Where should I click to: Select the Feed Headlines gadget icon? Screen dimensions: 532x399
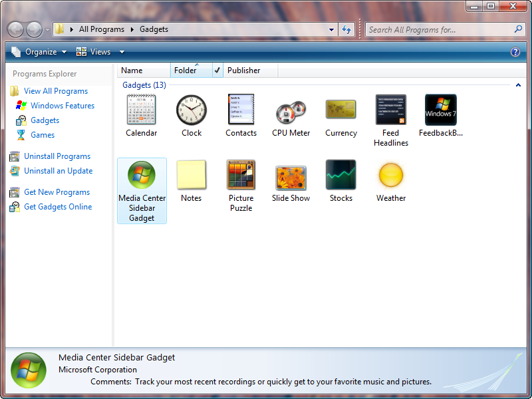391,110
